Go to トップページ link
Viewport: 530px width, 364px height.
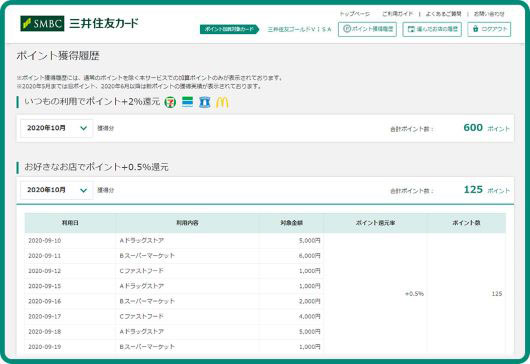tap(355, 14)
